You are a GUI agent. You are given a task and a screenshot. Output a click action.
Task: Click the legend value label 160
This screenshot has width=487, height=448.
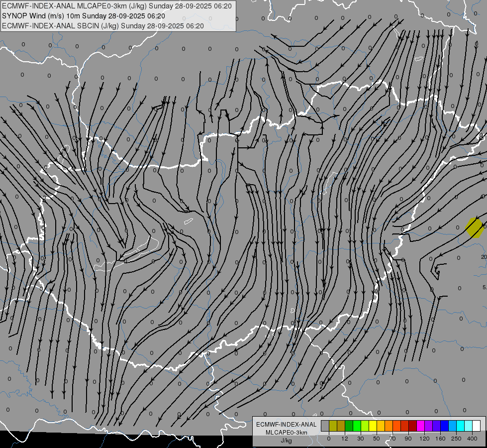[440, 439]
